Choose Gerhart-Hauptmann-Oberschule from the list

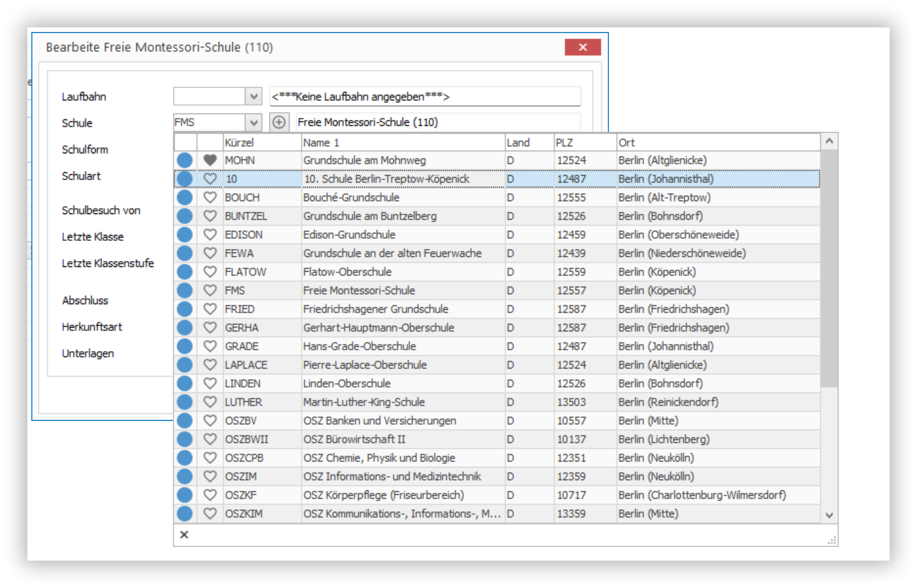(497, 328)
